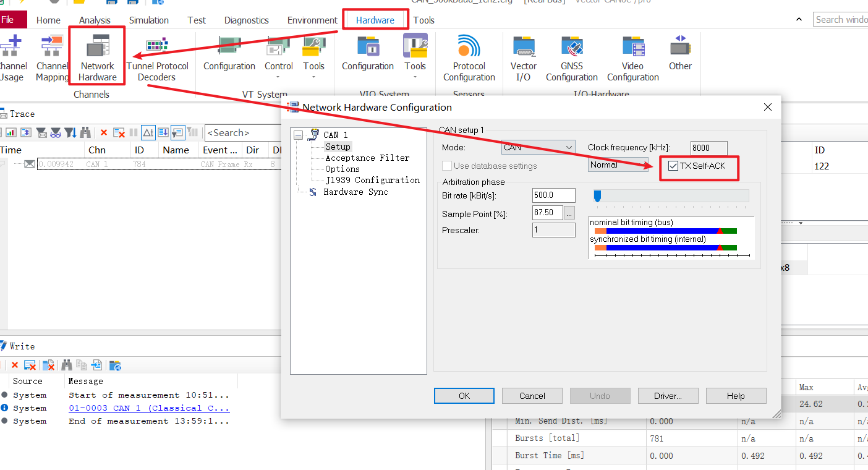Open Video Configuration

[x=633, y=59]
